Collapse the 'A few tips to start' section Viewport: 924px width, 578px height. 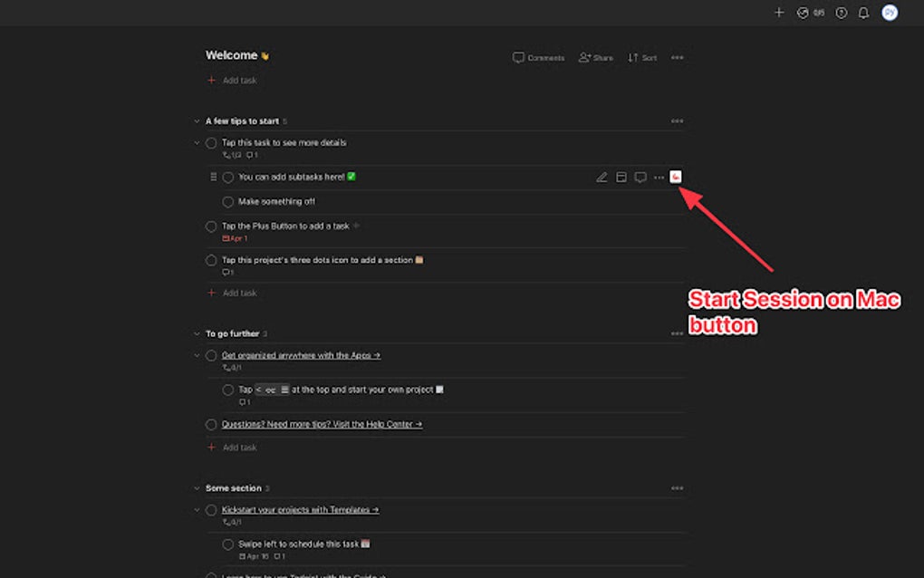[197, 120]
